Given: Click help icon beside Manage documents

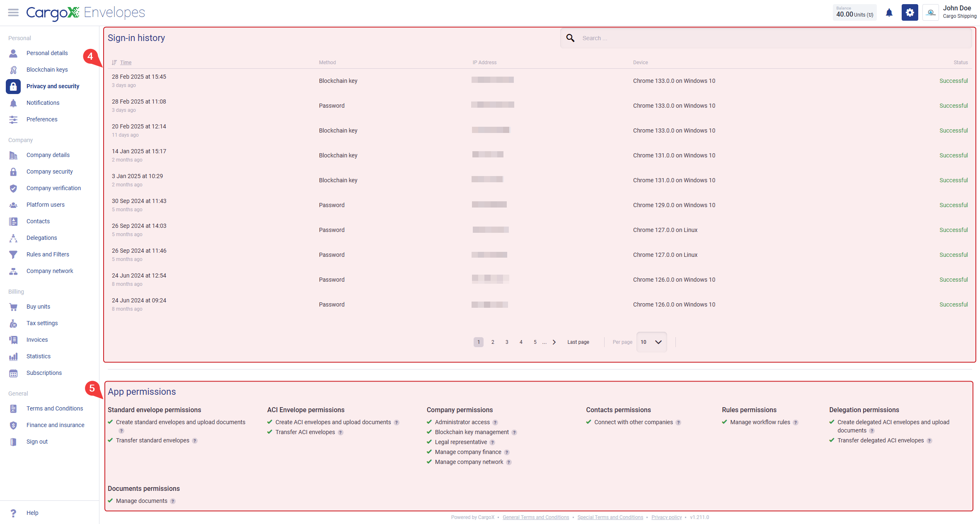Looking at the screenshot, I should pos(173,501).
